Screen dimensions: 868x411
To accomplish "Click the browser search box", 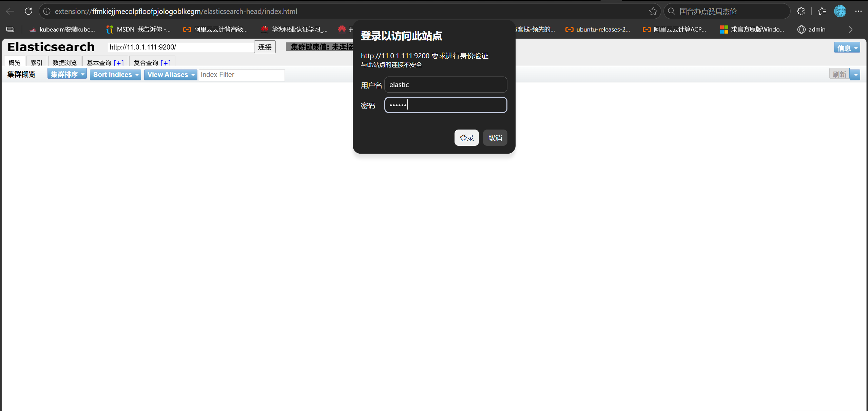I will pos(727,11).
